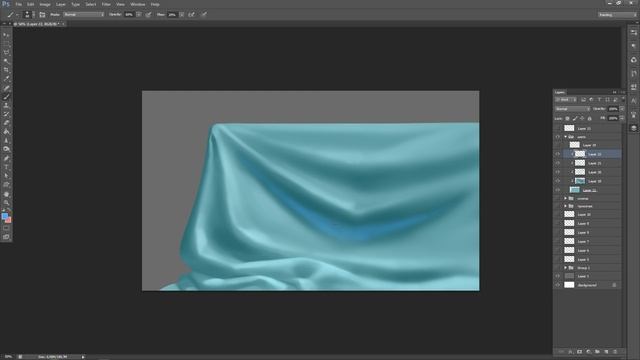Viewport: 640px width, 360px height.
Task: Open the Brush Preset picker
Action: click(28, 15)
